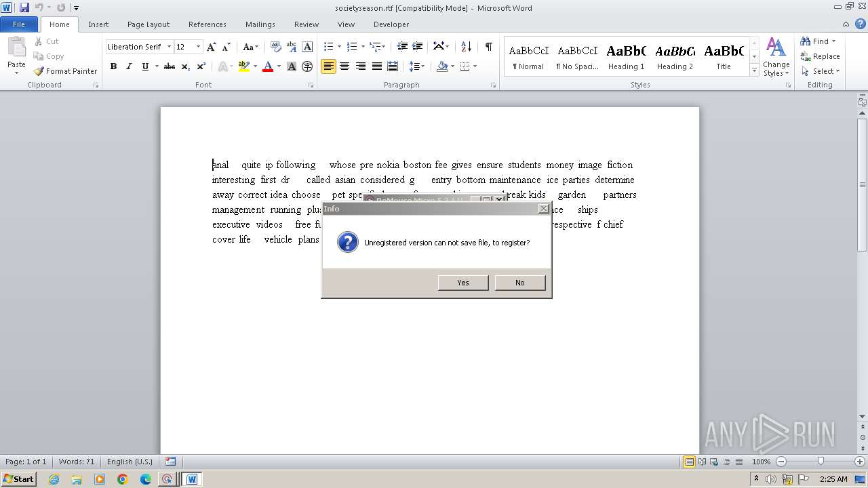Screen dimensions: 868x488
Task: Click Borders icon
Action: coord(465,66)
